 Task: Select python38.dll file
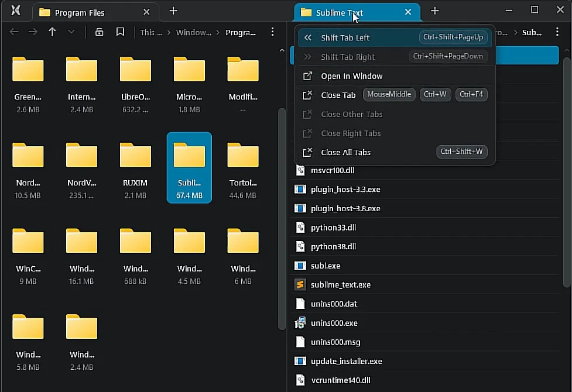coord(425,246)
